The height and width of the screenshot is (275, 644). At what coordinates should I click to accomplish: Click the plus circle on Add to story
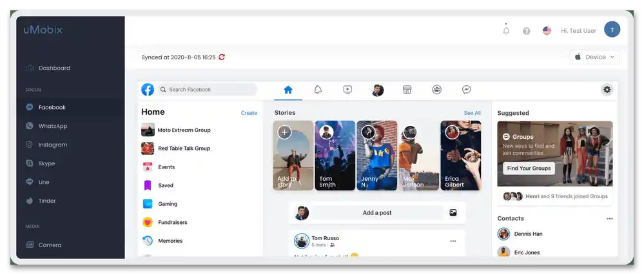pyautogui.click(x=284, y=132)
